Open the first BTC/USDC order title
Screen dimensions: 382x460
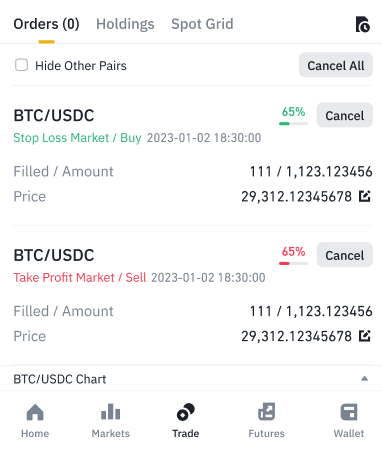pos(54,116)
